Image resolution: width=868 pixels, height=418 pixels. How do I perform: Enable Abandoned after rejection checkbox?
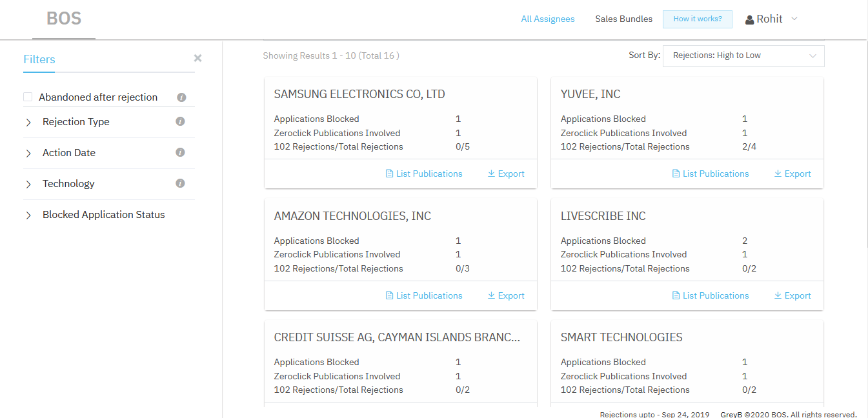coord(28,97)
